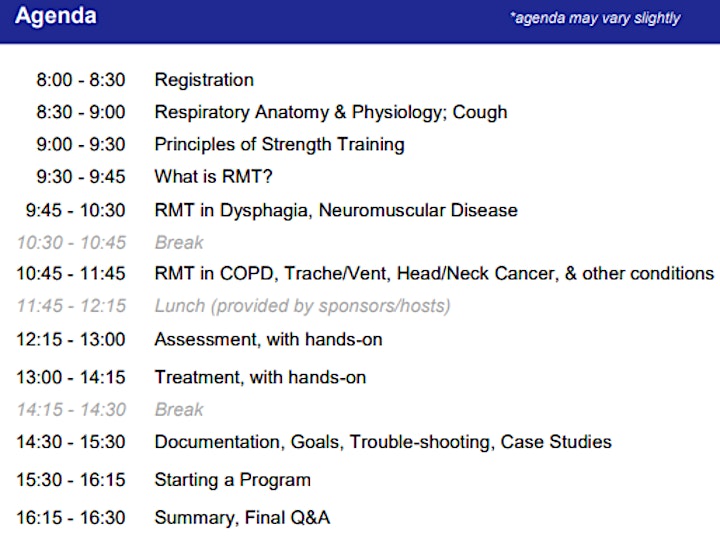Select Treatment, with hands-on session
720x552 pixels.
click(260, 377)
